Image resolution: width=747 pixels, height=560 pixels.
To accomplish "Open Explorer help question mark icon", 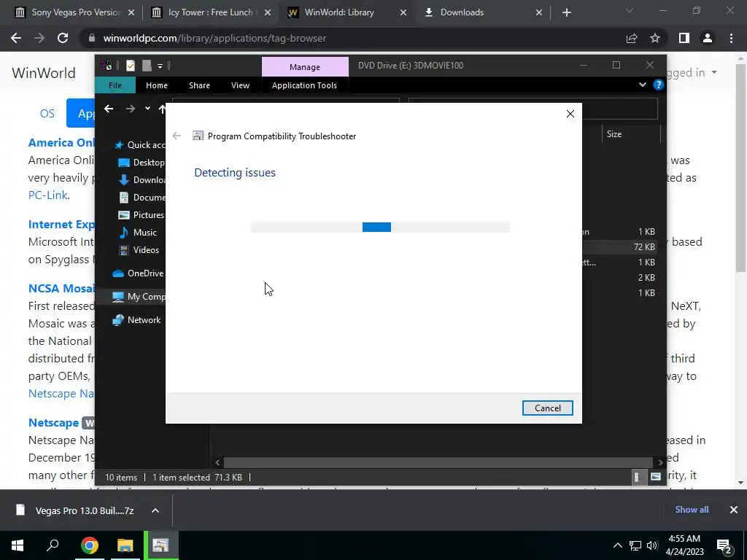I will (x=659, y=85).
